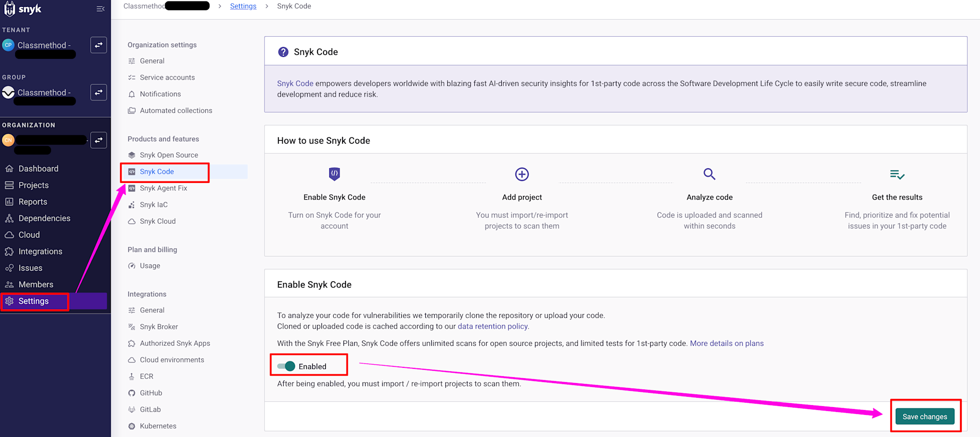Click the Settings breadcrumb link
This screenshot has width=980, height=437.
tap(243, 6)
